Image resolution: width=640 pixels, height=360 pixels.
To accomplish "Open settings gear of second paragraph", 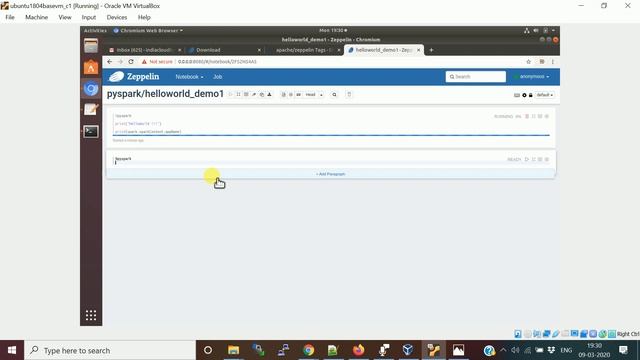I will (x=547, y=160).
